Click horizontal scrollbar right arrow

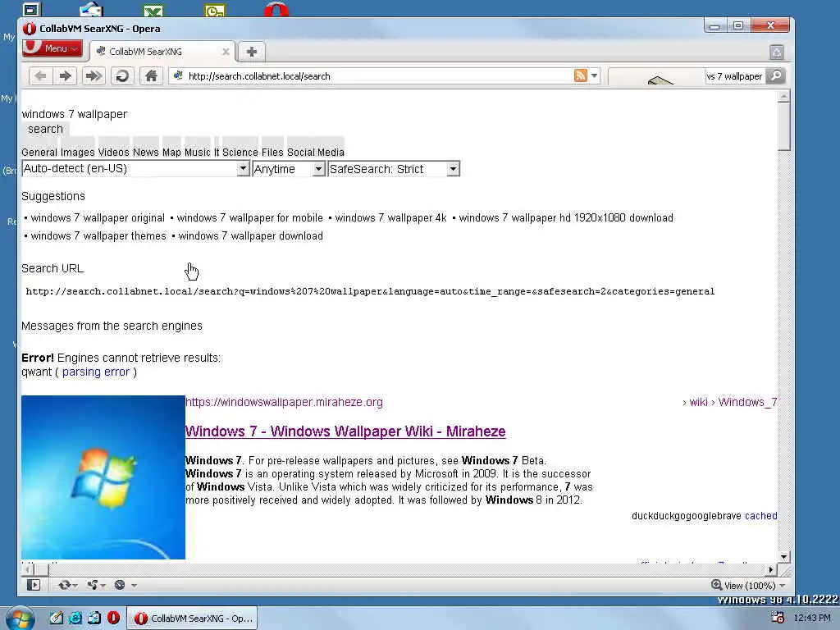point(771,569)
